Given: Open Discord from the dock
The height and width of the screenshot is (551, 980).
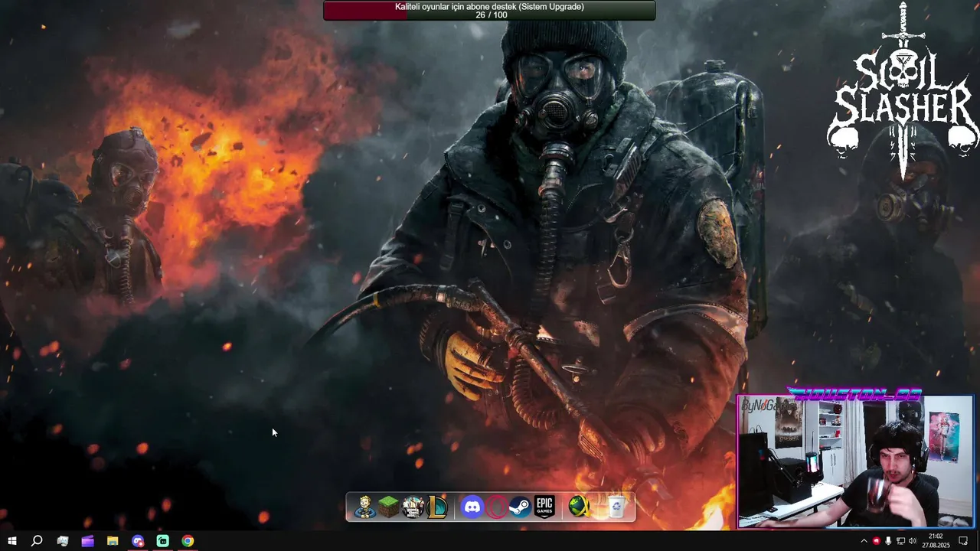Looking at the screenshot, I should [x=472, y=507].
